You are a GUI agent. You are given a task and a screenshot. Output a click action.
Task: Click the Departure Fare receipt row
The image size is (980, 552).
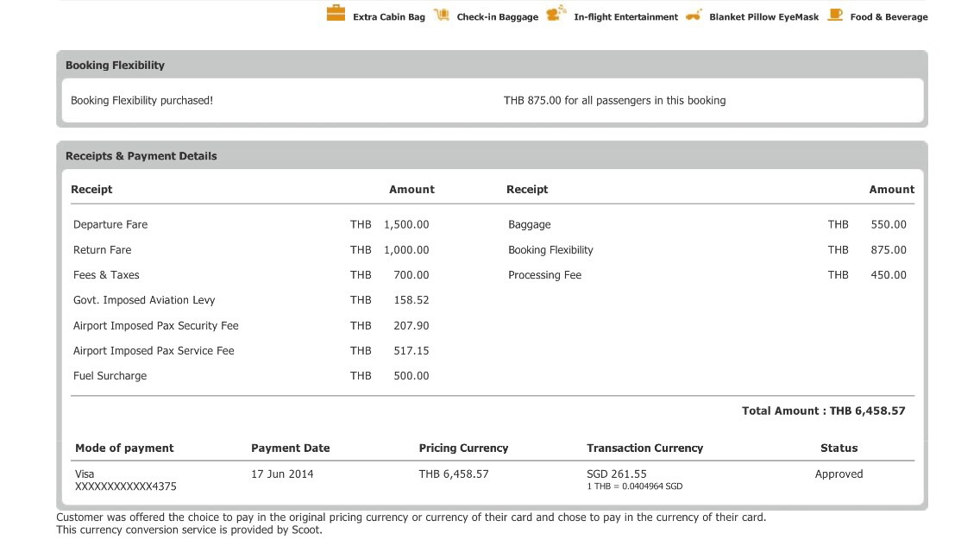click(x=110, y=224)
